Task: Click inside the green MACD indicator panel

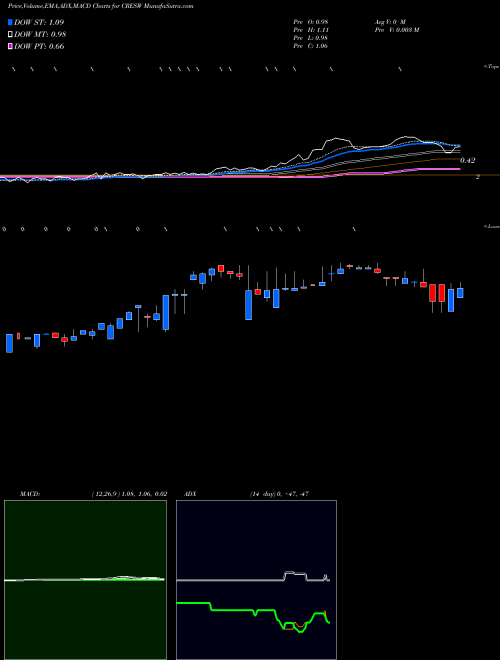Action: [85, 580]
